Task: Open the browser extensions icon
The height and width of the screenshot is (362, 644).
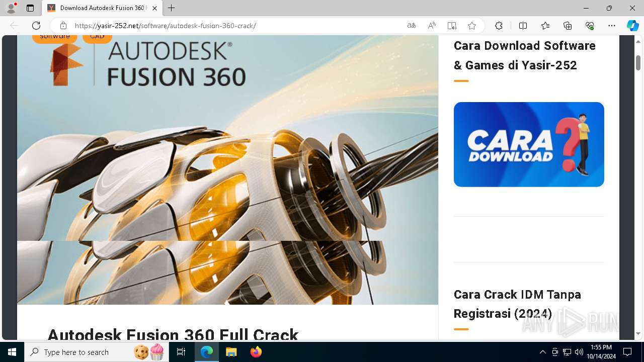Action: click(499, 26)
